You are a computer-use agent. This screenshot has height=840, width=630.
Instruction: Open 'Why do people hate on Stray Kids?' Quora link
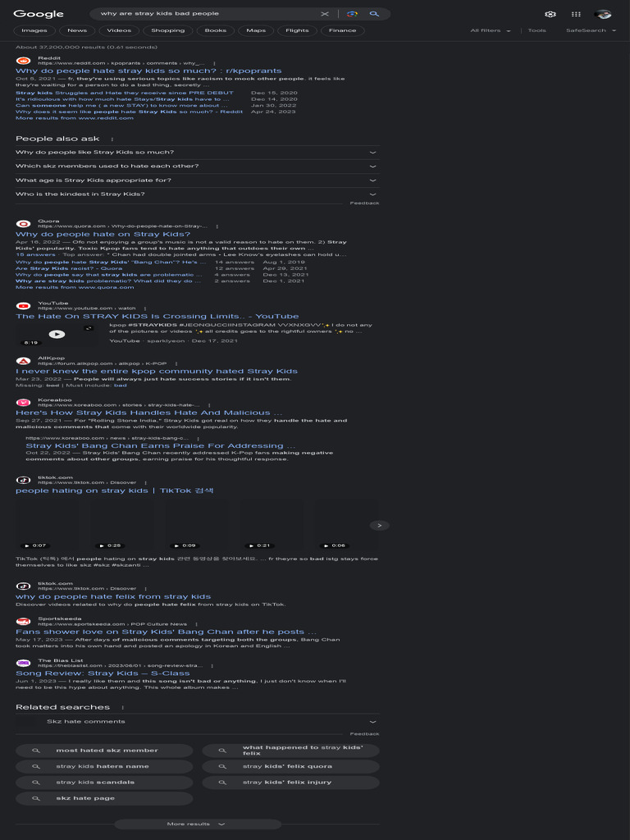(x=103, y=234)
